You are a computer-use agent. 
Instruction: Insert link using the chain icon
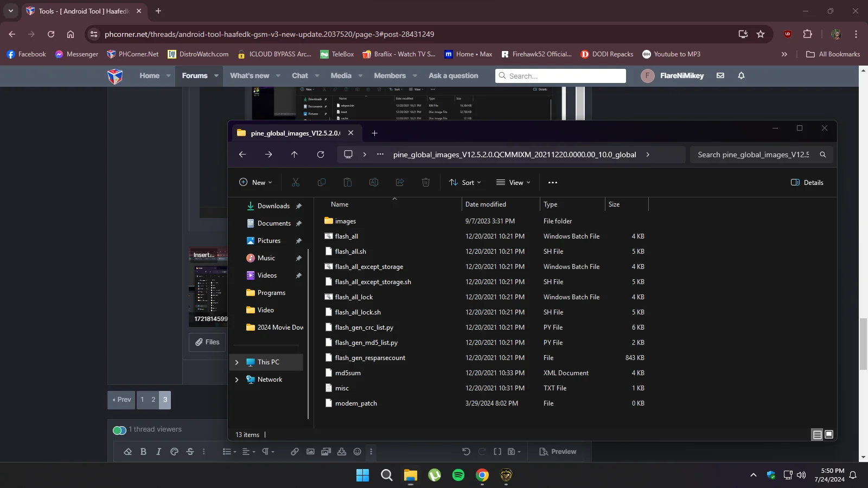[x=295, y=452]
